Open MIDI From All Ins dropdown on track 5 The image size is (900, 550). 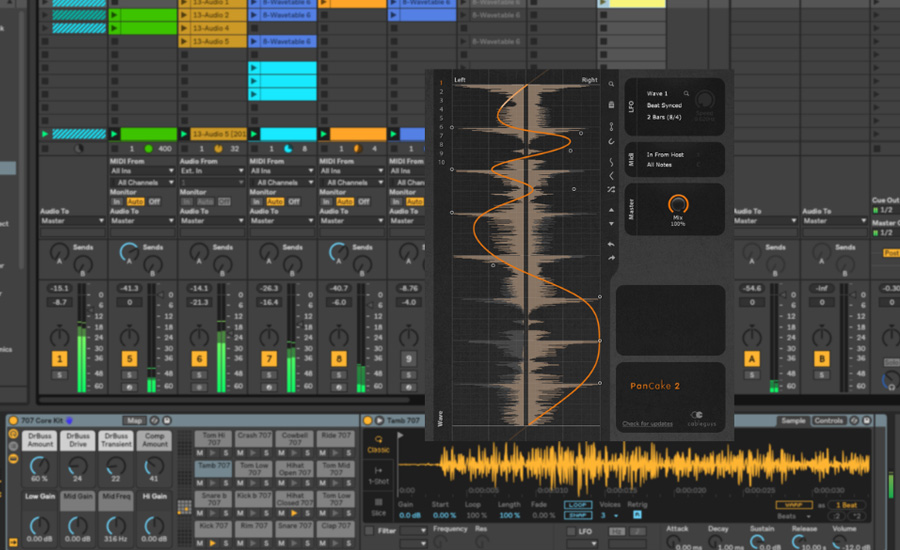click(142, 171)
